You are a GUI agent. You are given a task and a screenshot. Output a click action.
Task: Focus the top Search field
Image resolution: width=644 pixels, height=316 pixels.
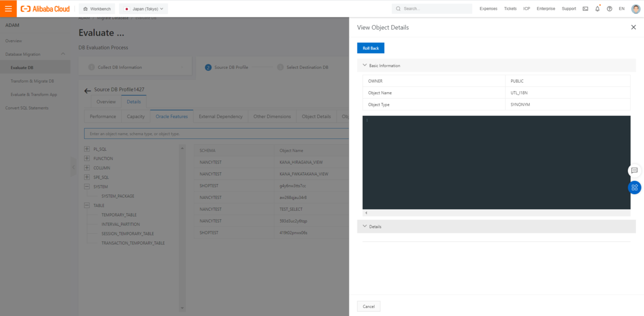(x=432, y=9)
